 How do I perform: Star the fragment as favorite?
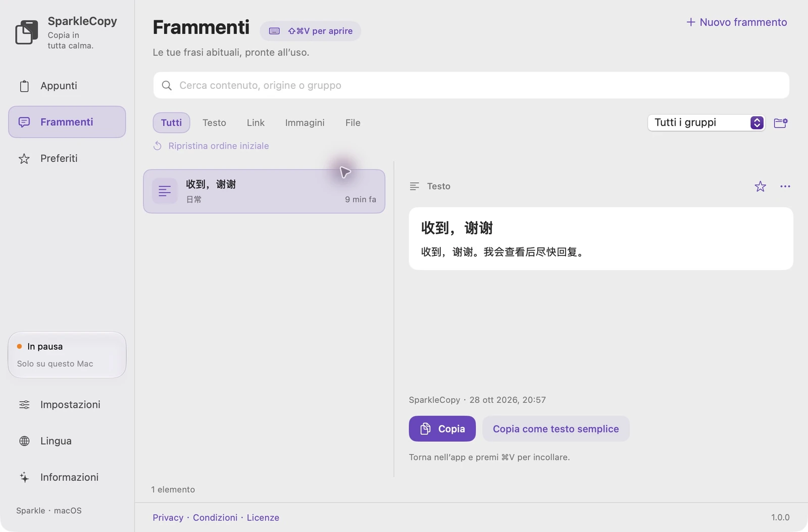(760, 186)
